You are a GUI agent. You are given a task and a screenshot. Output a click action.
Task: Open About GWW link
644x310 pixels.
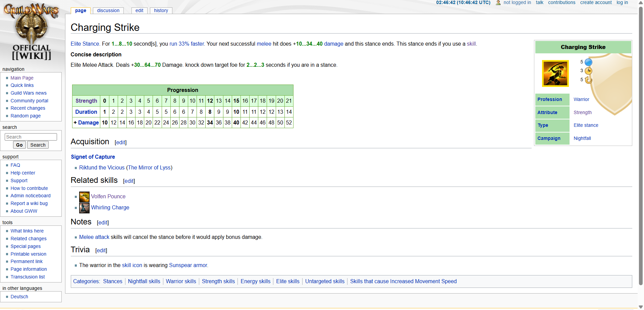point(24,211)
